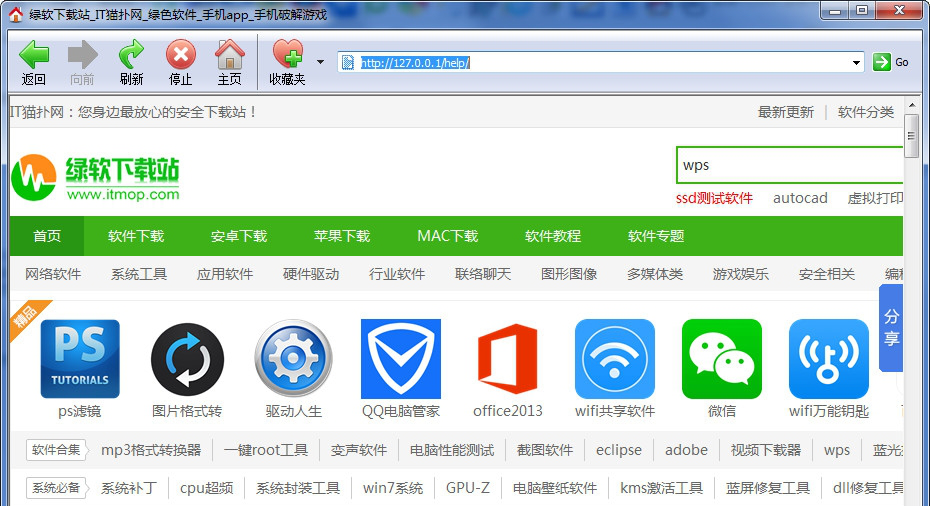Select the 首页 navigation tab

point(47,236)
